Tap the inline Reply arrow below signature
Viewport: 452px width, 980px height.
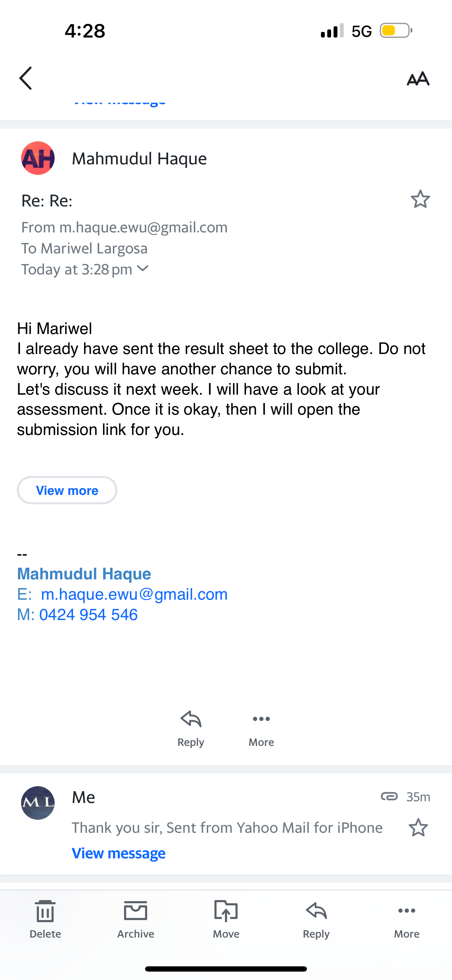[x=191, y=719]
